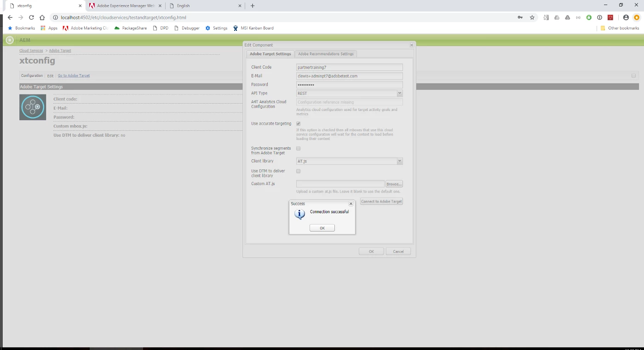
Task: Enable Synchronize segments from Adobe Target
Action: [x=298, y=148]
